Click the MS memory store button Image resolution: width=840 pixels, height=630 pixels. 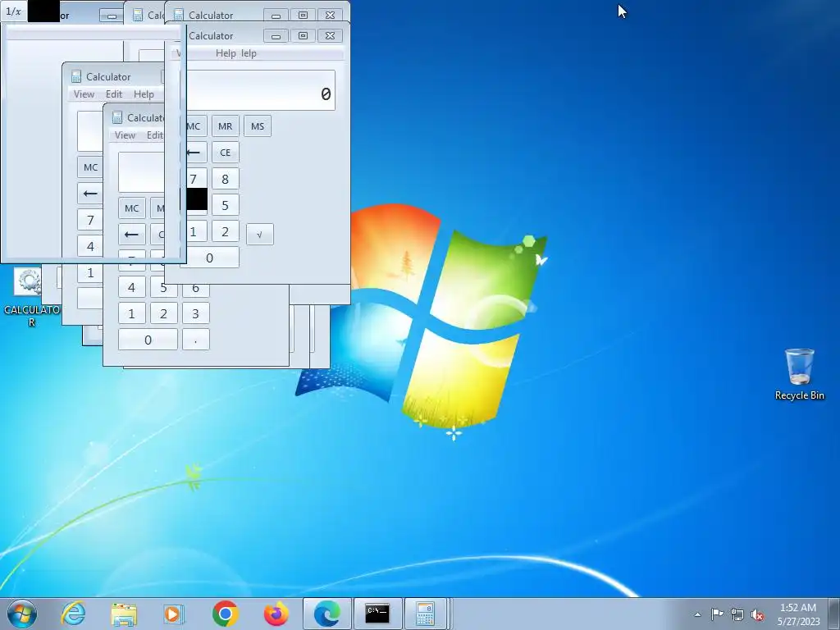[257, 126]
